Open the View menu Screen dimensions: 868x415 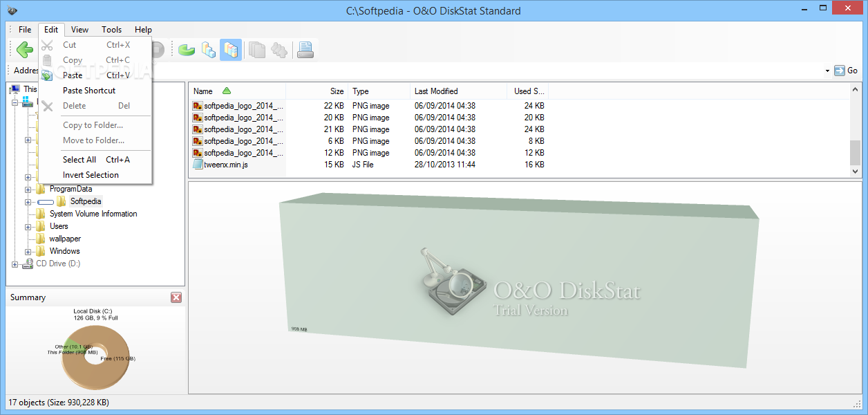point(79,30)
